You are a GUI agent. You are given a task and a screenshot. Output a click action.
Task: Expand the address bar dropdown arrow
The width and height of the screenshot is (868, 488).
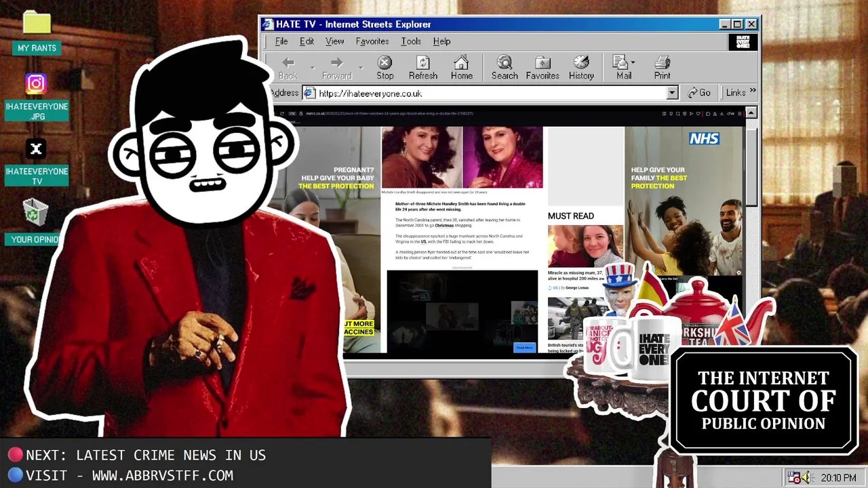[671, 93]
